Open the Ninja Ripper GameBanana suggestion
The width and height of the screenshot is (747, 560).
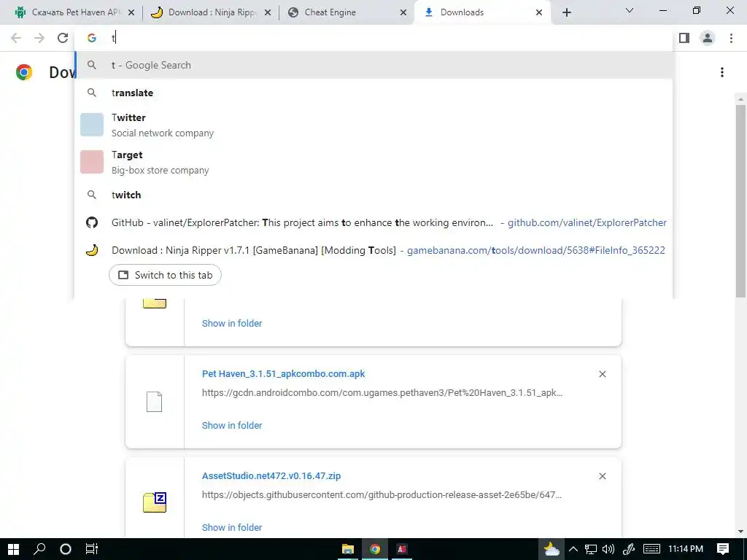374,250
